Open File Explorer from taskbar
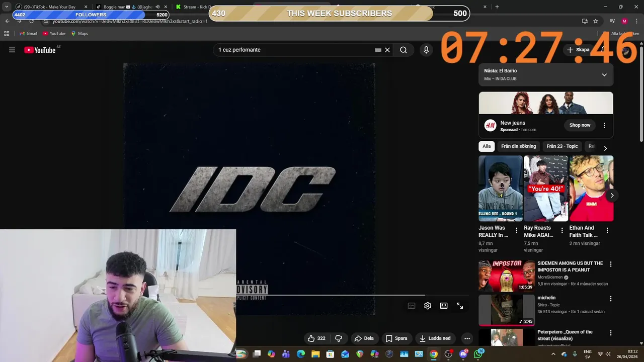644x362 pixels. (315, 354)
